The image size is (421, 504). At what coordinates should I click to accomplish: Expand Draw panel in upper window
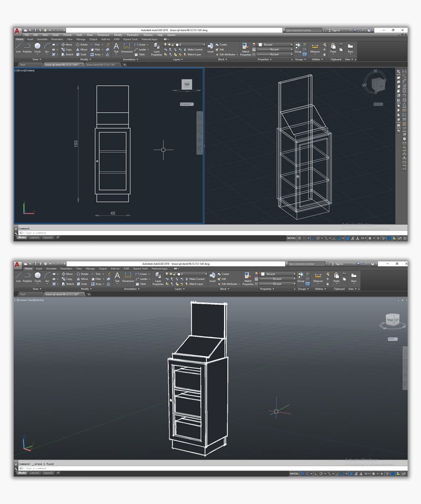[37, 59]
